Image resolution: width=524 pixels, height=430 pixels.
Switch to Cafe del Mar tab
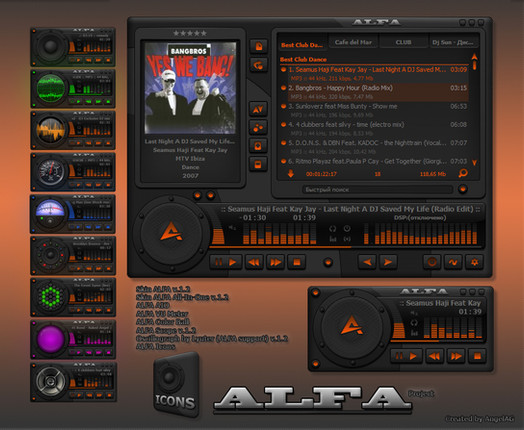(x=353, y=42)
